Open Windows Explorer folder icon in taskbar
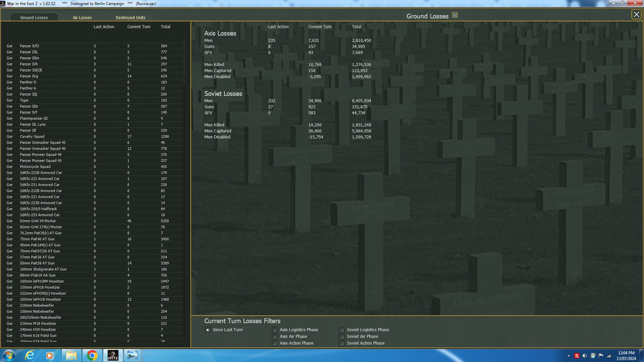 (71, 355)
